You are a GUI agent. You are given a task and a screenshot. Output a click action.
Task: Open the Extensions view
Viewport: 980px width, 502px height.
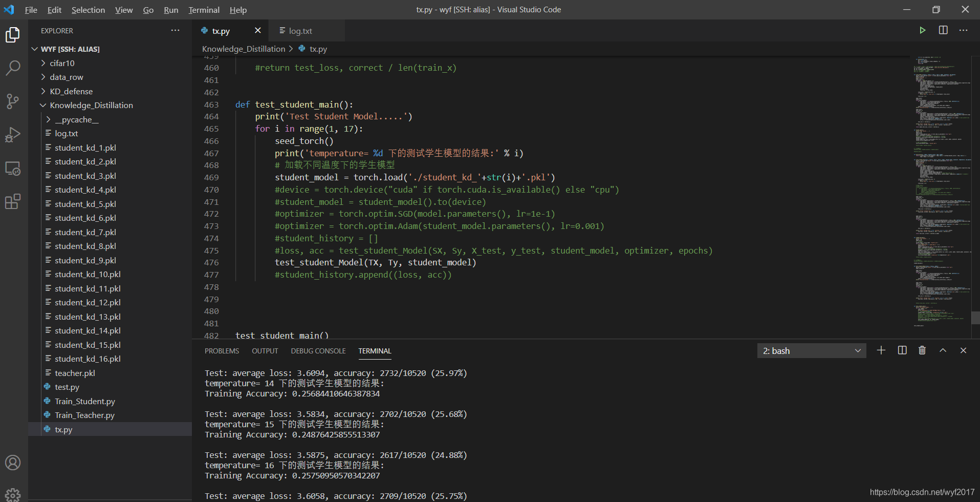[13, 201]
